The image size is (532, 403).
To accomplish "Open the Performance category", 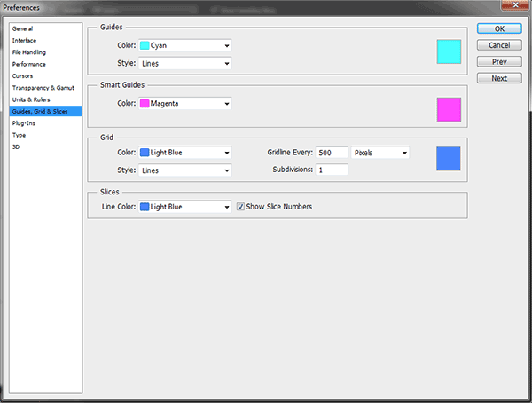I will 29,64.
